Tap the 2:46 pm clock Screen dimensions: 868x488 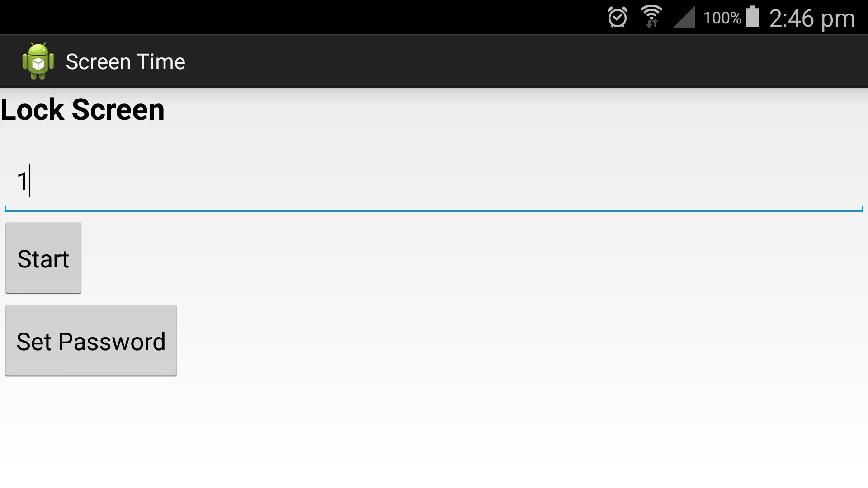pyautogui.click(x=812, y=19)
